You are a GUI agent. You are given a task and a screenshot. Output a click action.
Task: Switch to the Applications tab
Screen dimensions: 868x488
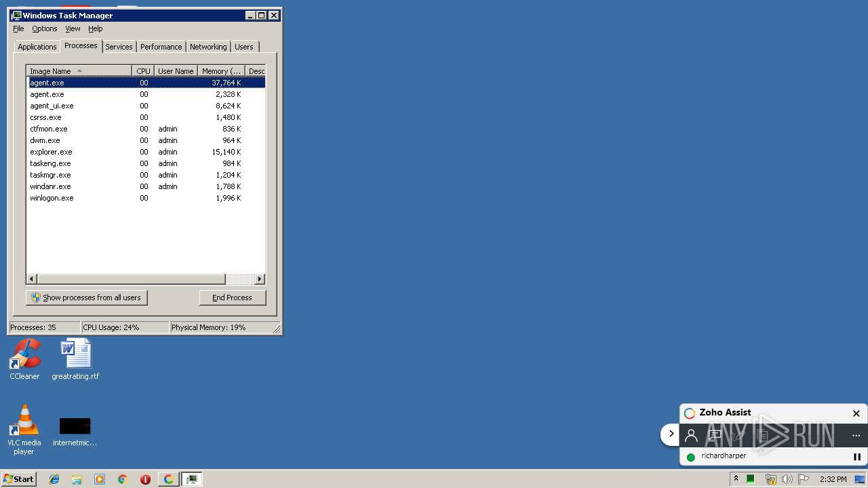coord(37,47)
